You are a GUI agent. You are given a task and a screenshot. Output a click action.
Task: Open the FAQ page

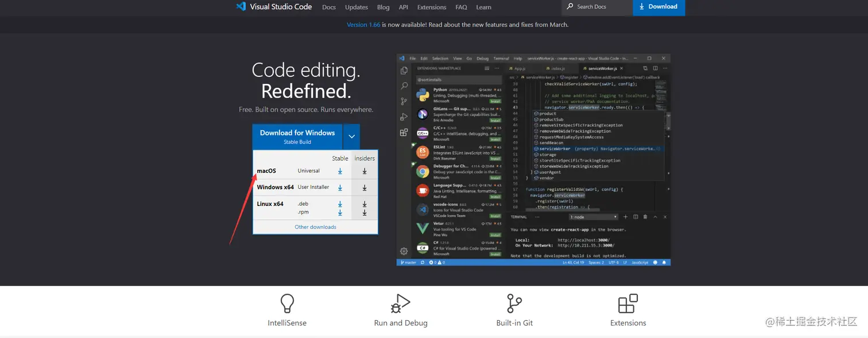tap(461, 7)
